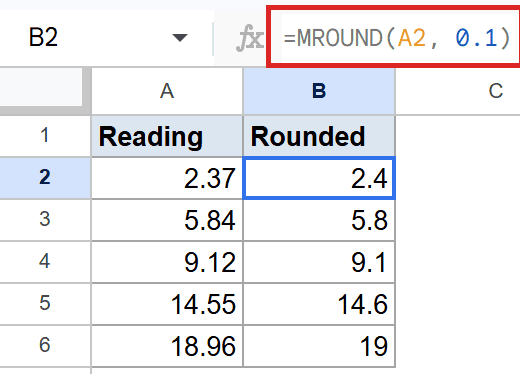520x374 pixels.
Task: Click empty cell C1
Action: point(458,136)
